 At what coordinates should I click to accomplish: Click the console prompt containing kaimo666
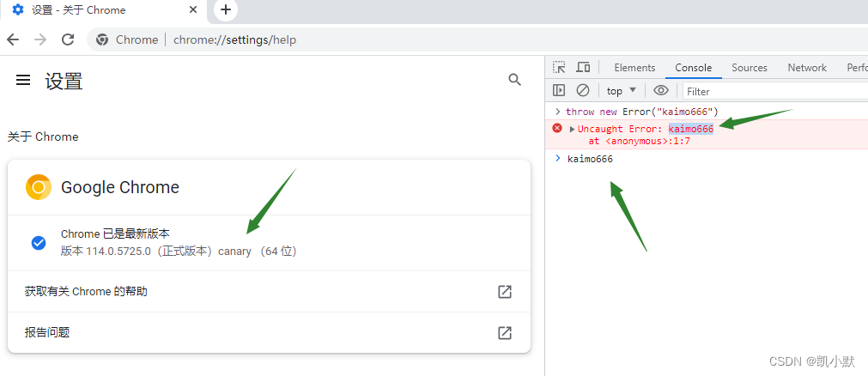[x=590, y=160]
